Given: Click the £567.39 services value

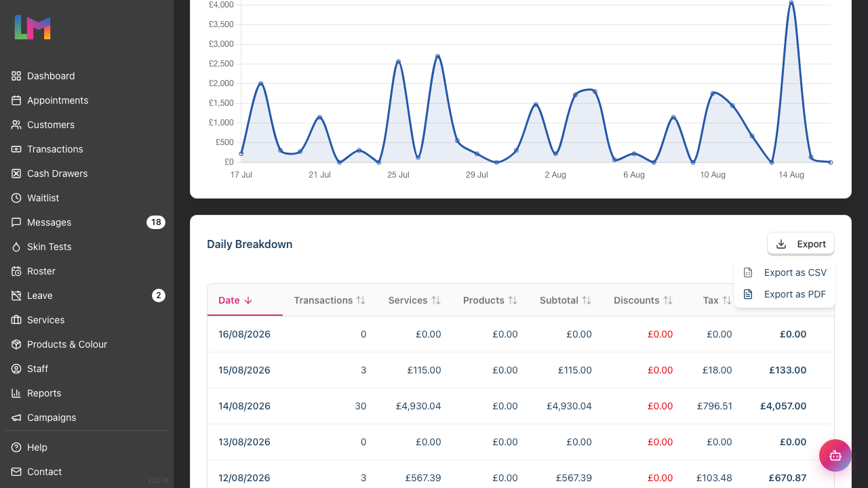Looking at the screenshot, I should pos(423,478).
